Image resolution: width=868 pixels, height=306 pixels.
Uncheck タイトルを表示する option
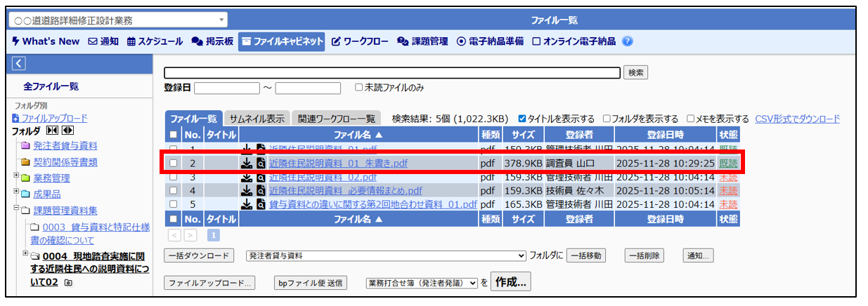[x=522, y=119]
